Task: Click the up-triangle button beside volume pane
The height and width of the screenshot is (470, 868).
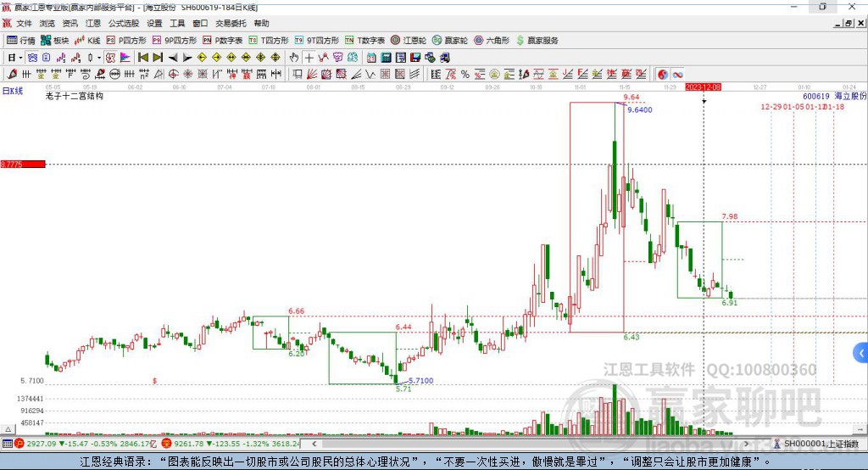Action: (8, 429)
